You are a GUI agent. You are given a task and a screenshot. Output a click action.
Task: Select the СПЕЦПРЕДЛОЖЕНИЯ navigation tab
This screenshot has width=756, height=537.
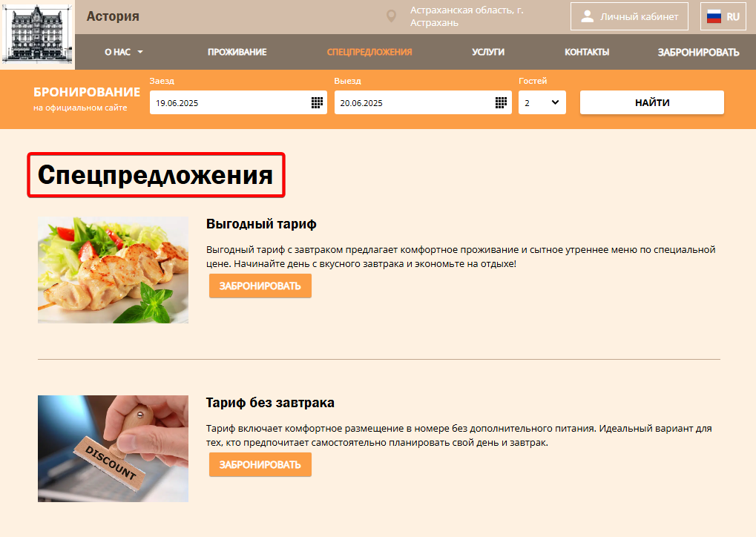369,52
